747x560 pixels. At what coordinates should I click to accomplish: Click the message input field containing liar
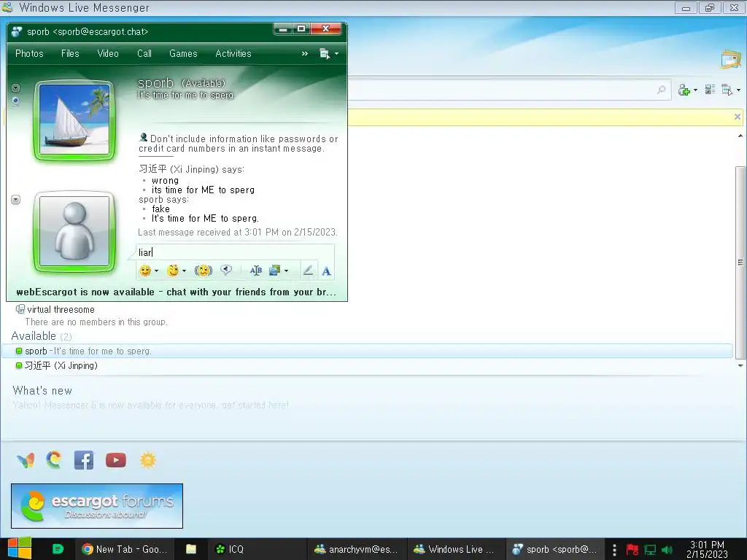(x=236, y=252)
